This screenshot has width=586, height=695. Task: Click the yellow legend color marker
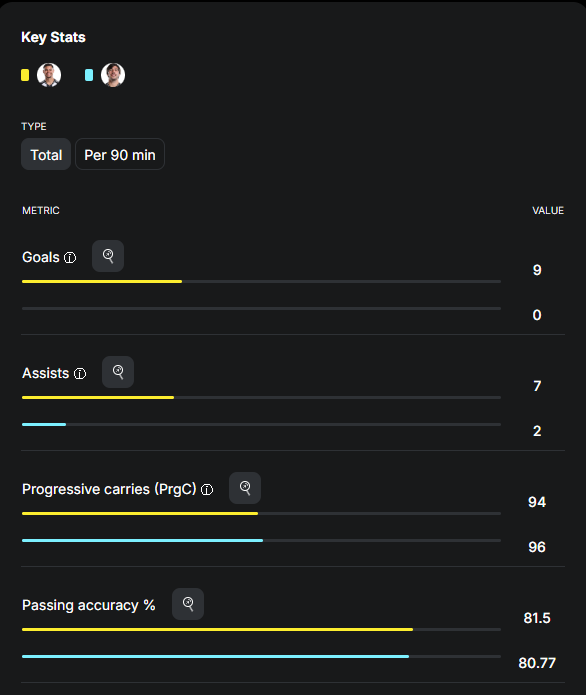coord(25,75)
